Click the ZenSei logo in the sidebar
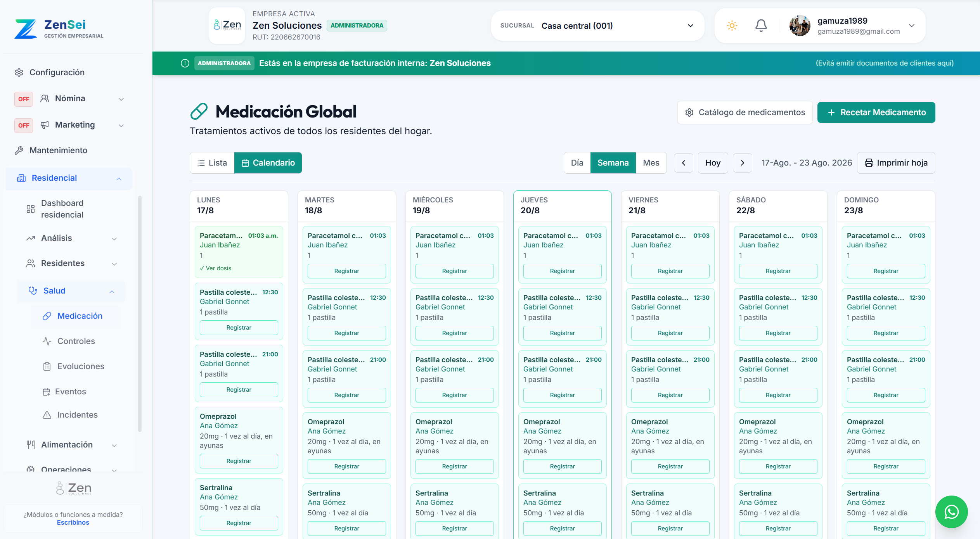Viewport: 980px width, 539px height. [59, 29]
